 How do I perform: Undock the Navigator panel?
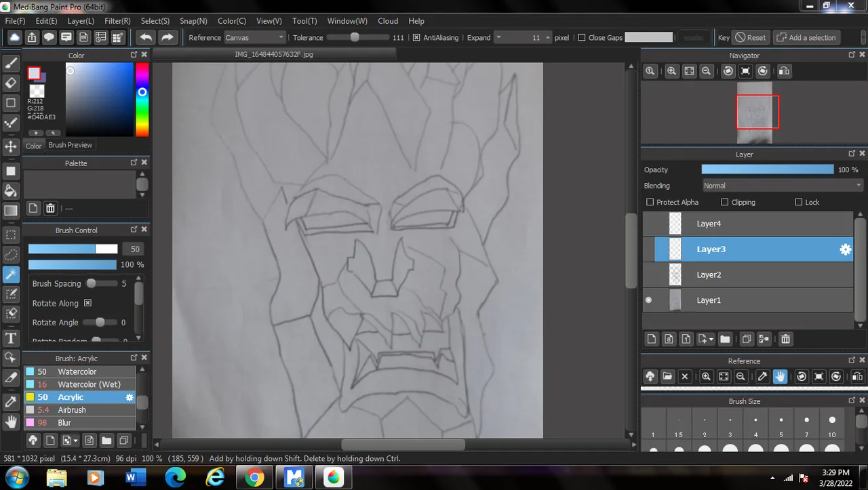click(852, 56)
